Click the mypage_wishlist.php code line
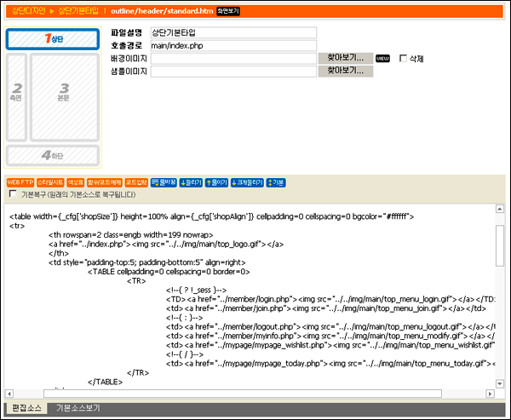Viewport: 511px width, 420px height. coord(330,345)
